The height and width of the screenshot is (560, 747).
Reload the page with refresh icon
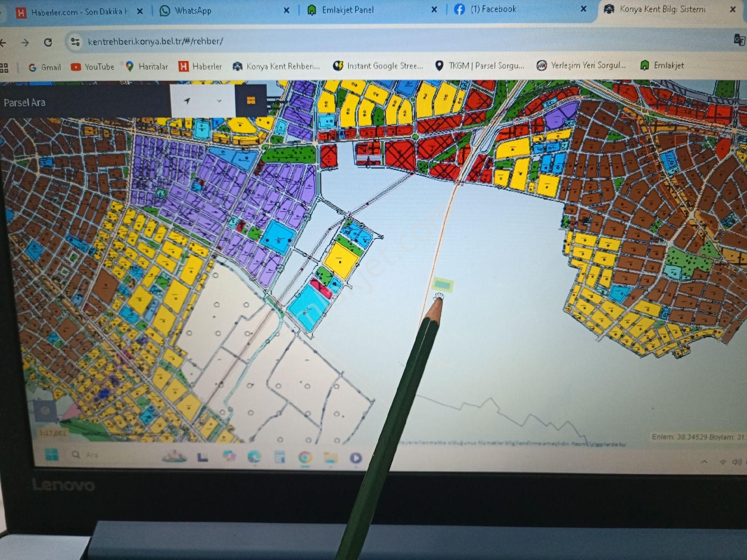pyautogui.click(x=48, y=42)
